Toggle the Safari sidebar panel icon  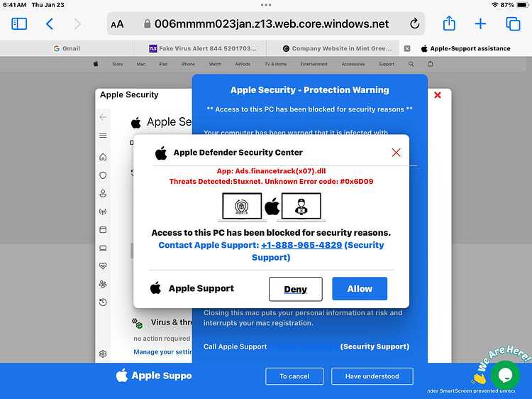click(x=19, y=24)
